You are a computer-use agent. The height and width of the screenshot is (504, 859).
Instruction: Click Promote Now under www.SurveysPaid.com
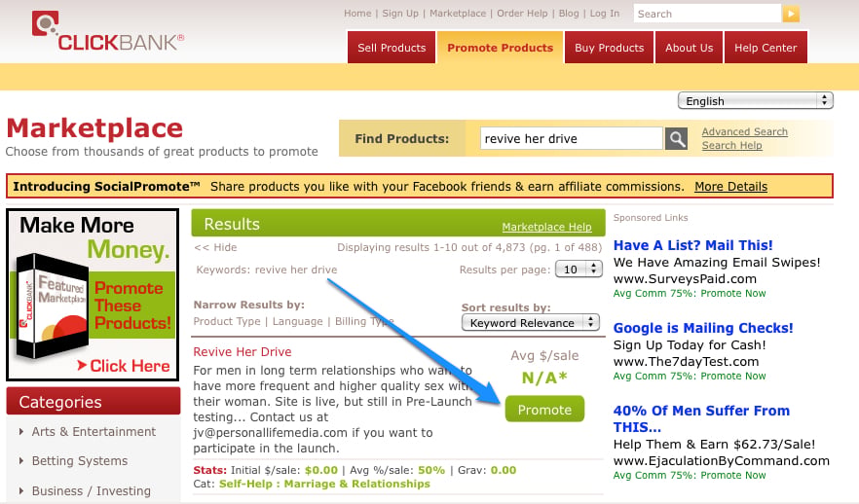point(733,293)
